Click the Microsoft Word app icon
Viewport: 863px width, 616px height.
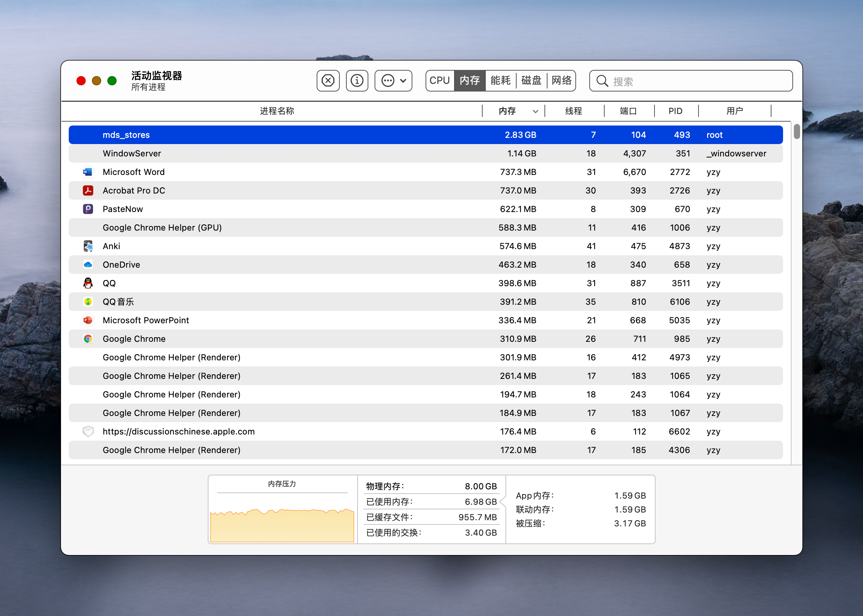pos(88,172)
